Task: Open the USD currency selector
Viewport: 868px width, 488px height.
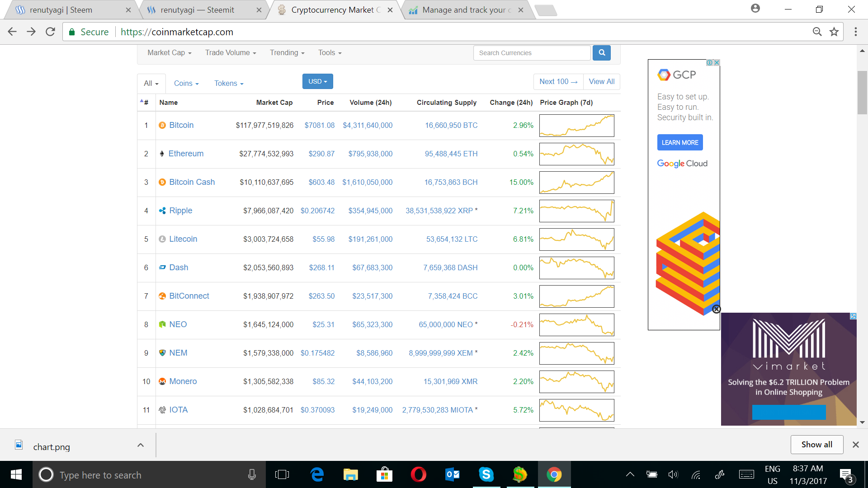Action: pos(317,81)
